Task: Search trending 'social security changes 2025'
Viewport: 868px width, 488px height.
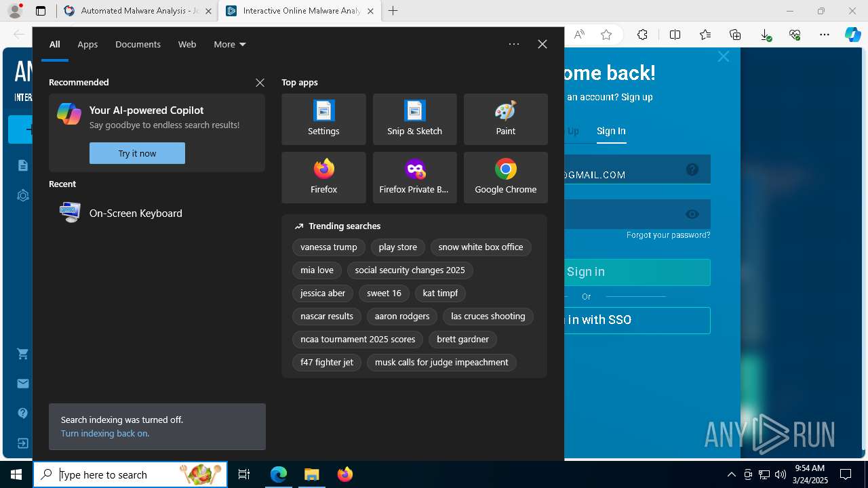Action: pos(410,270)
